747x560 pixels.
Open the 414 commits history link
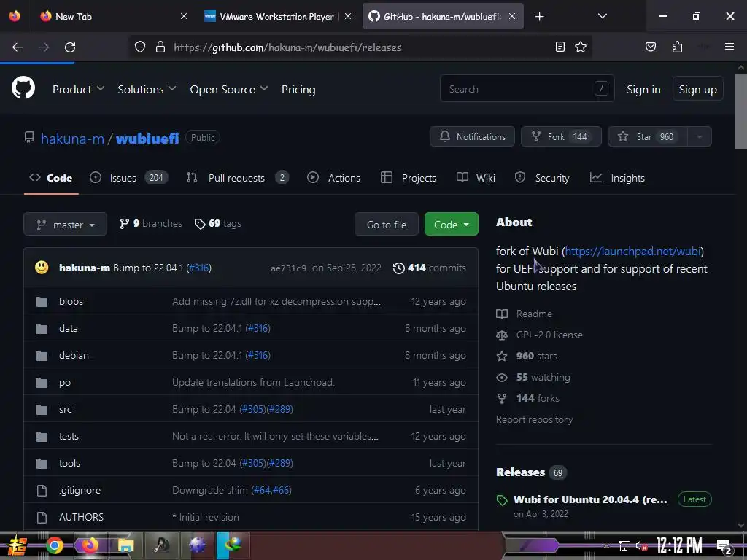coord(430,268)
